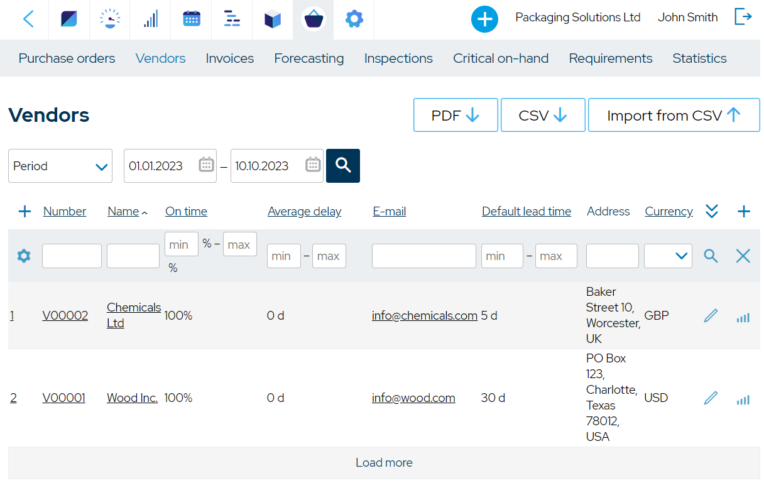Click Load more at table bottom
Image resolution: width=764 pixels, height=483 pixels.
point(384,463)
